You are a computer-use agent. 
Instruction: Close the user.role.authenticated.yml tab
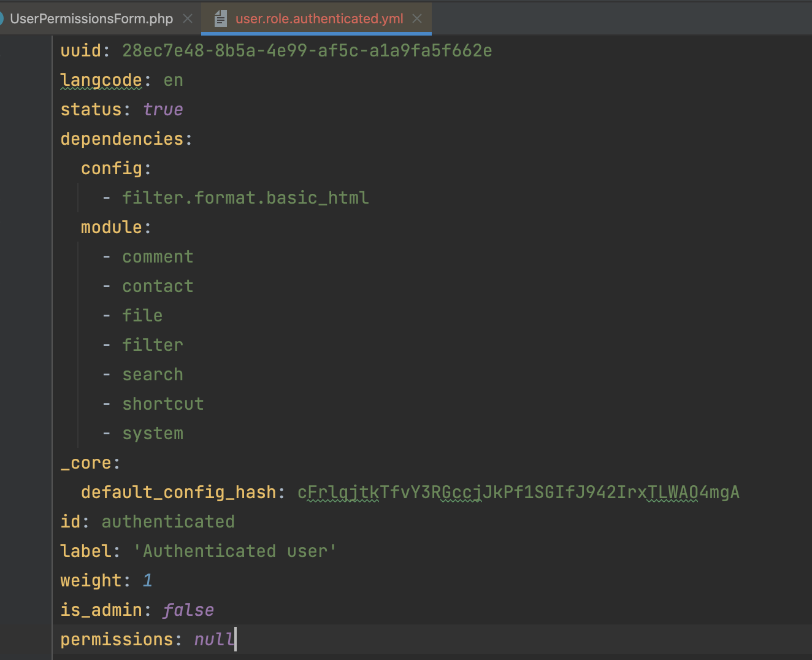417,18
